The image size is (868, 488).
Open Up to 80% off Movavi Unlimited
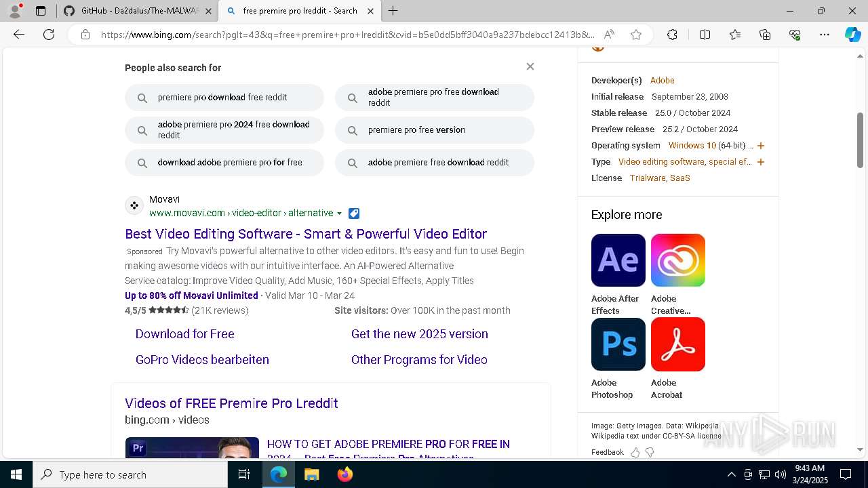tap(191, 296)
